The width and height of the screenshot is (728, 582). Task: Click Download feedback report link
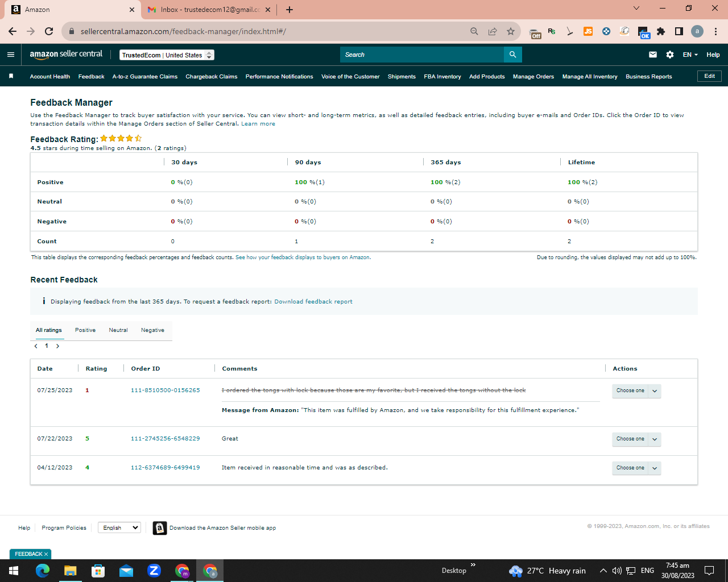[313, 302]
